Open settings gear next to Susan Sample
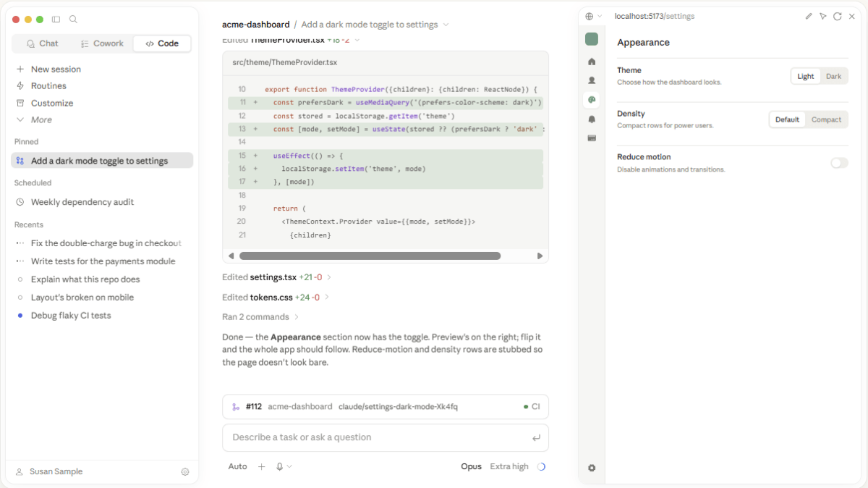 (185, 471)
